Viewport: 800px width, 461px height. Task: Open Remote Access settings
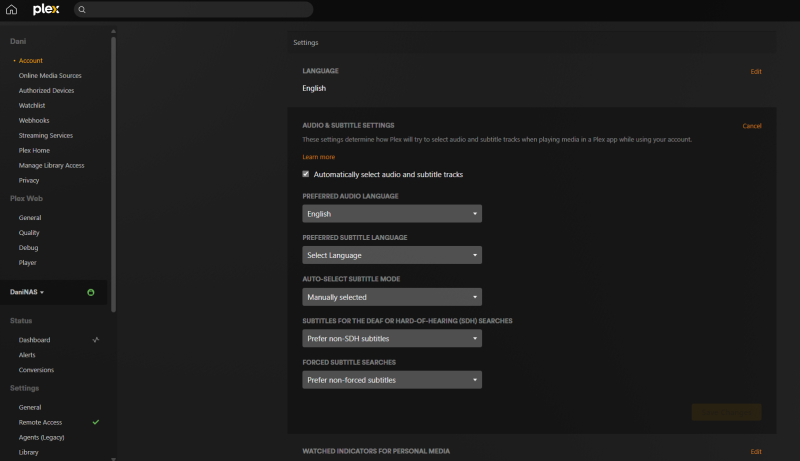click(x=40, y=422)
